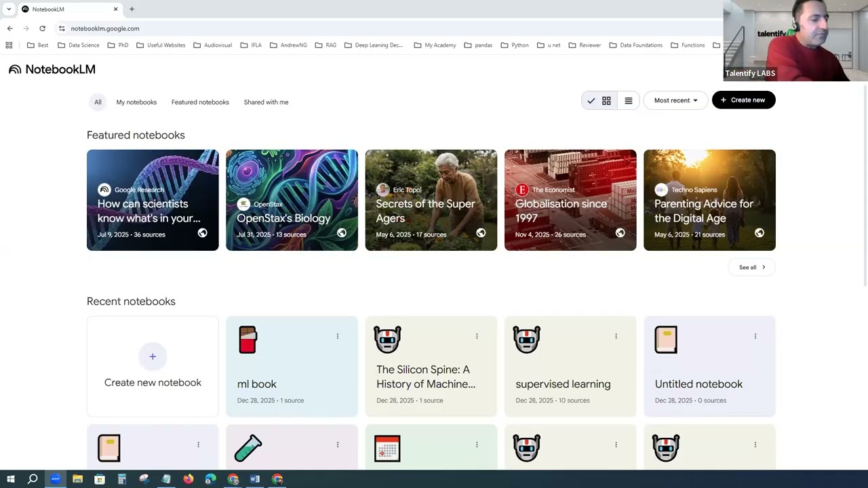
Task: Open Globalisation since 1997 featured notebook
Action: [570, 200]
